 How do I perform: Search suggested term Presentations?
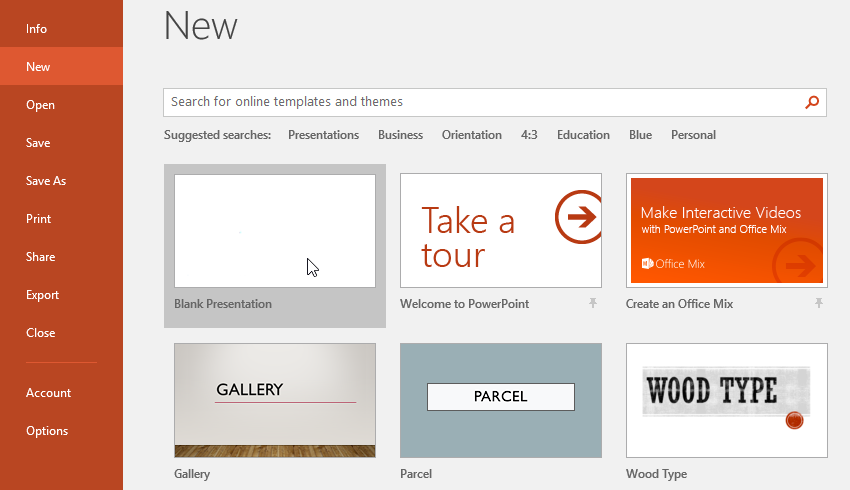click(323, 135)
